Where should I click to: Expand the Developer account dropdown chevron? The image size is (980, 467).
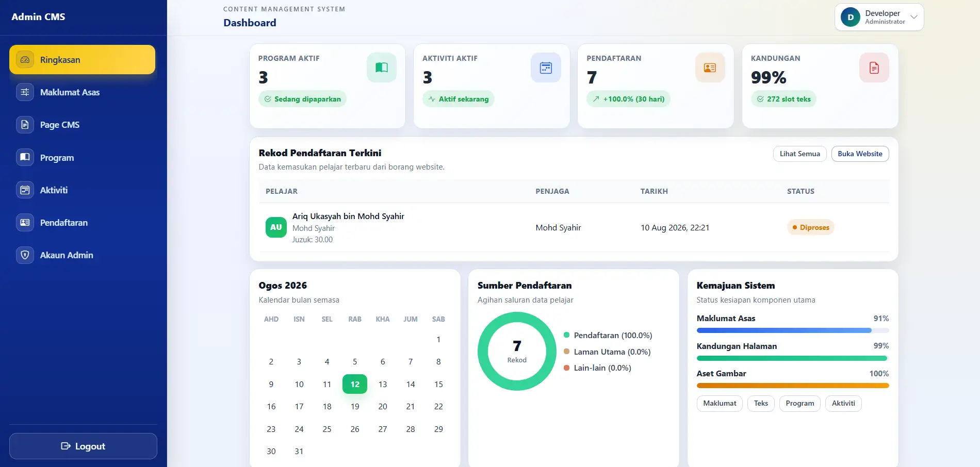pos(914,17)
